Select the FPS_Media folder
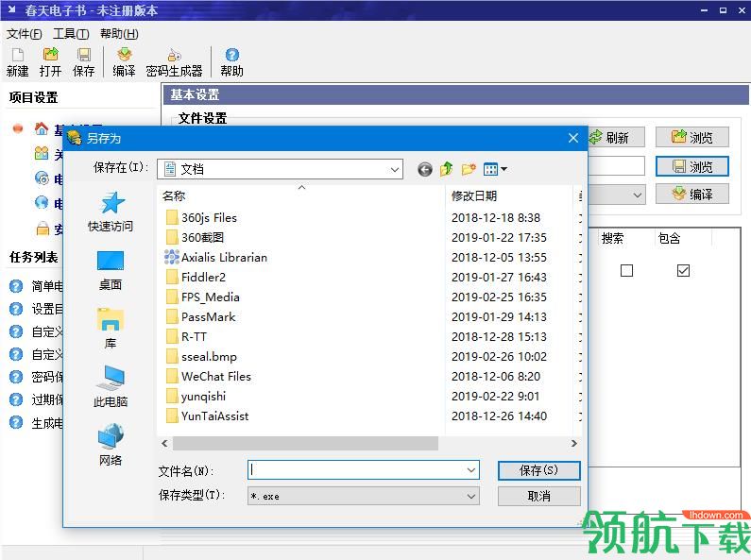This screenshot has height=560, width=751. click(x=202, y=297)
